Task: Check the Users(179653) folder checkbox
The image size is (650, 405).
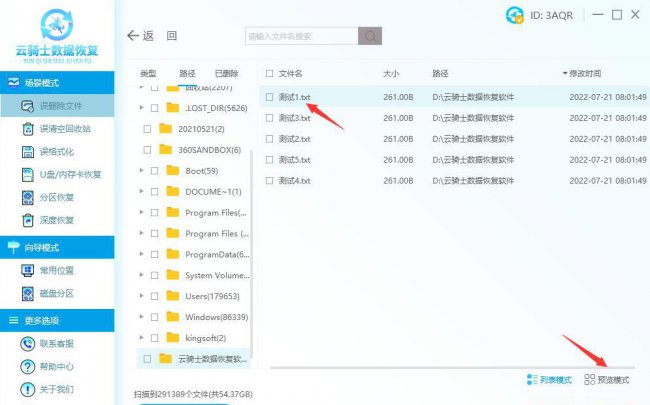Action: (x=155, y=296)
